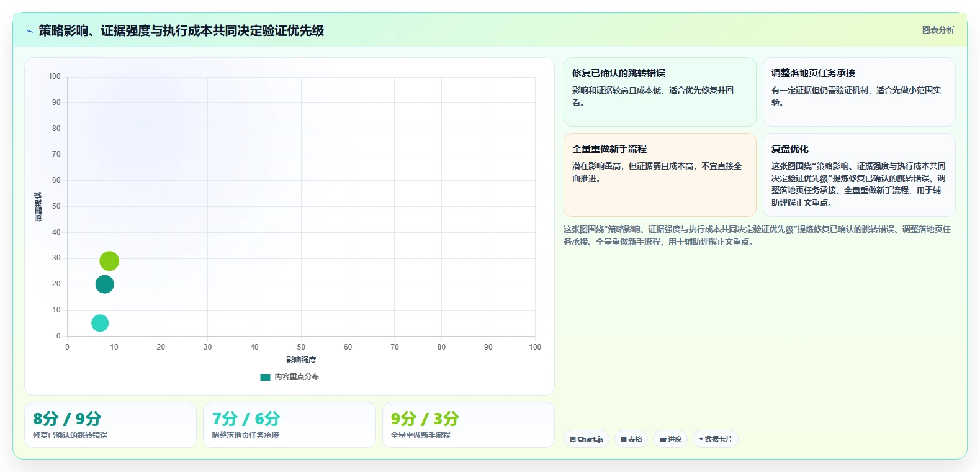
Task: Click the summary paragraph below the cards
Action: [757, 235]
